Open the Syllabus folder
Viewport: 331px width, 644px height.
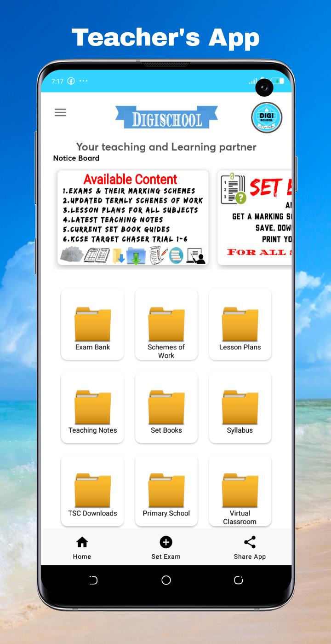[240, 407]
